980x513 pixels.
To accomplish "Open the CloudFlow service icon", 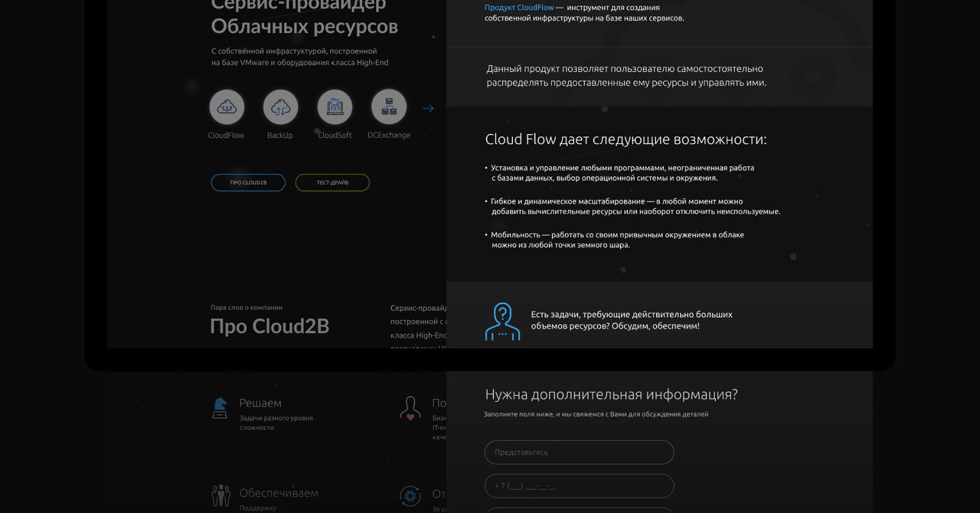I will (x=226, y=107).
